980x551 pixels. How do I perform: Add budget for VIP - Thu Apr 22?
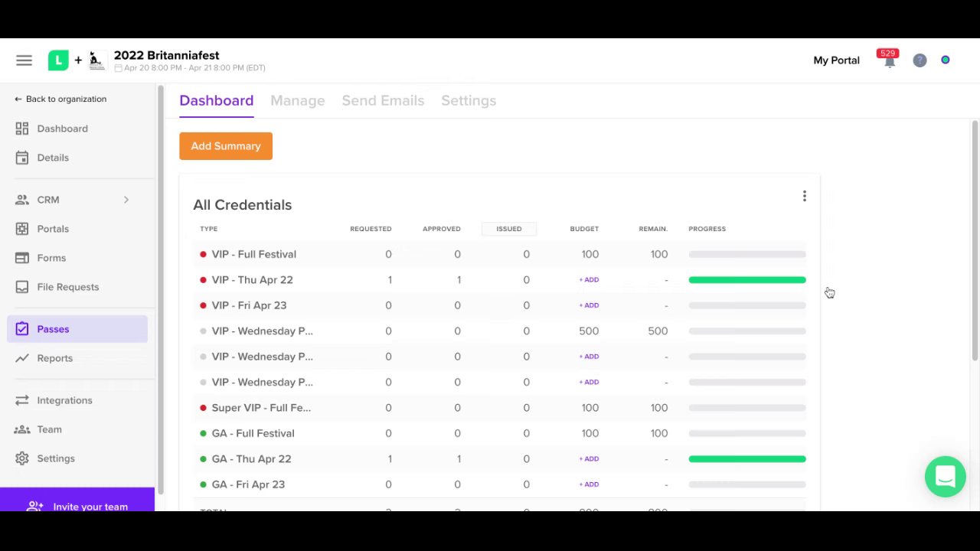pyautogui.click(x=589, y=280)
